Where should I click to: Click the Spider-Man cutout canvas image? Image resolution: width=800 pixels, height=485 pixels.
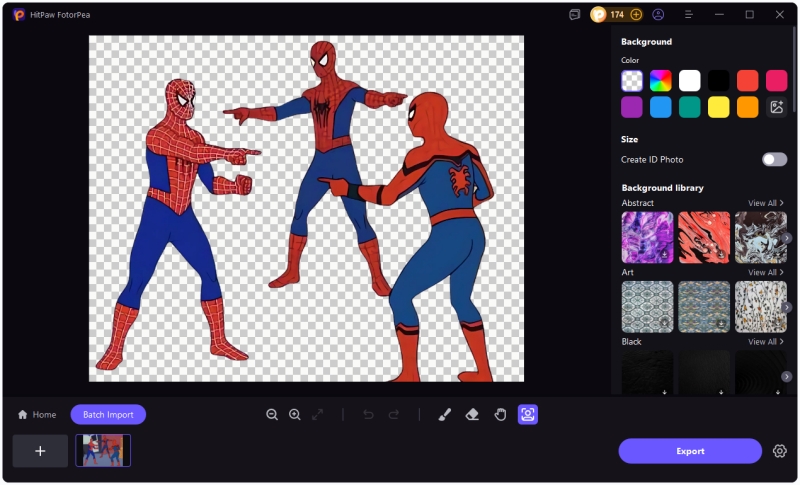306,209
